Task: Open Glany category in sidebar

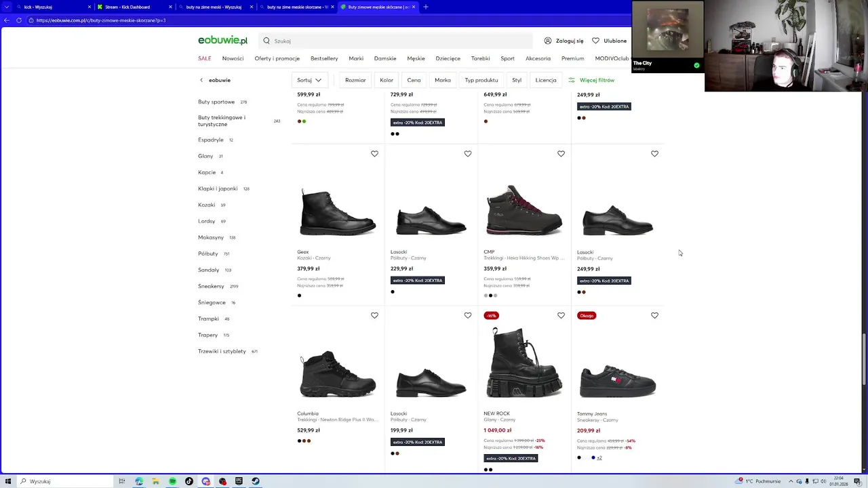Action: (x=205, y=156)
